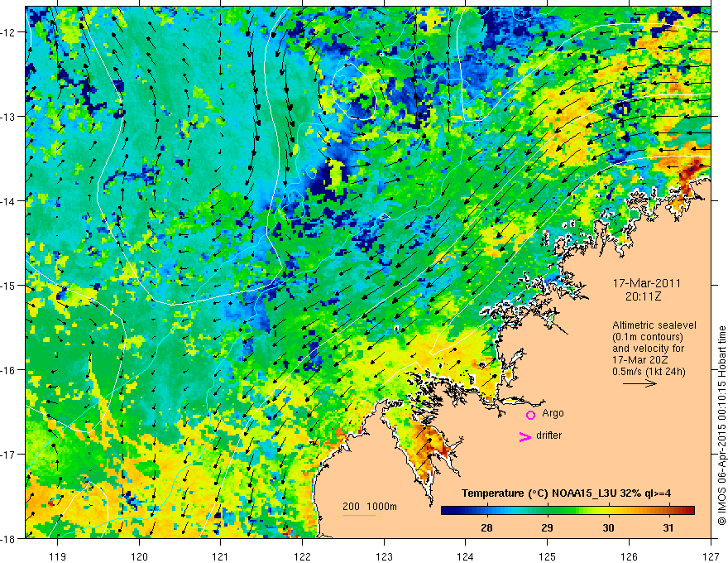Screen dimensions: 728x563
Task: Click the '-18' latitude axis label
Action: tap(8, 538)
